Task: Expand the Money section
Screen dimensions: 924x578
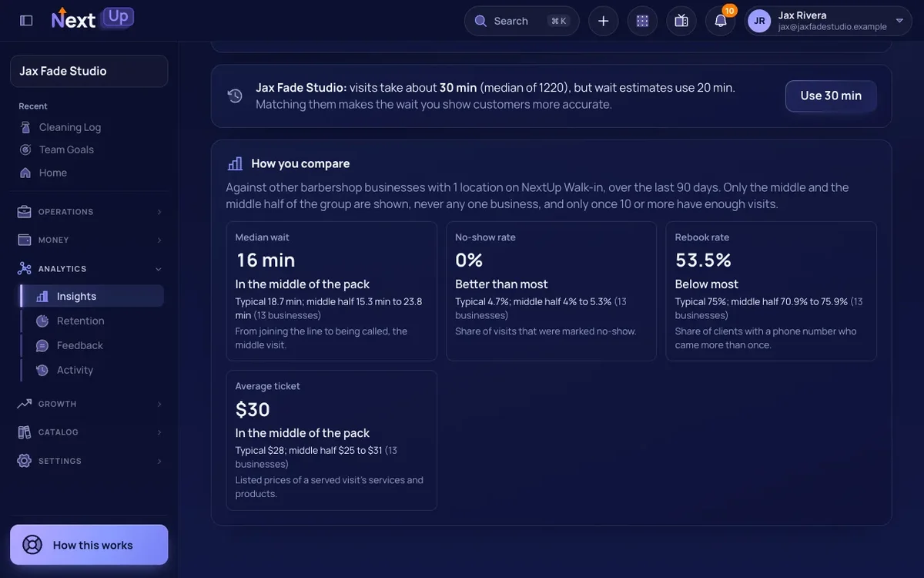Action: [x=89, y=240]
